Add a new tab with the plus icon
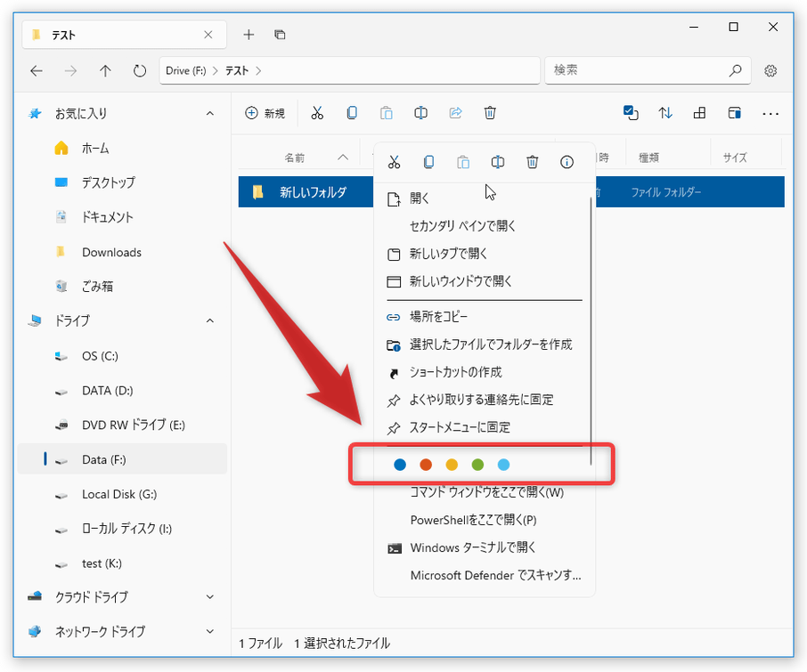The height and width of the screenshot is (672, 807). click(249, 35)
